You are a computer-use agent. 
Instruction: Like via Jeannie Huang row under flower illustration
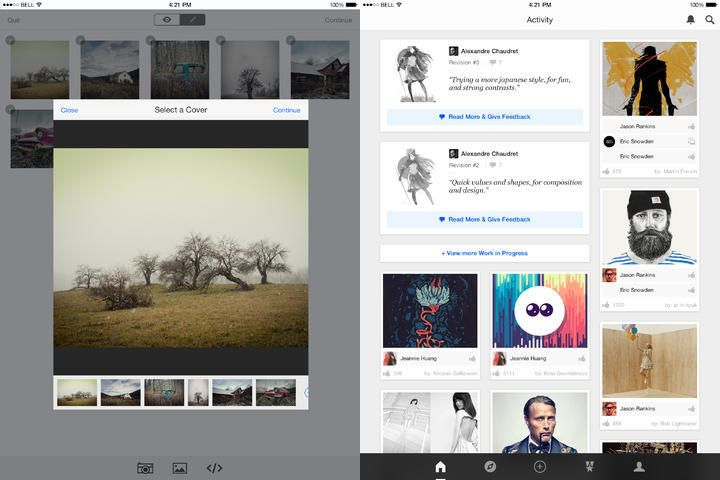(472, 358)
